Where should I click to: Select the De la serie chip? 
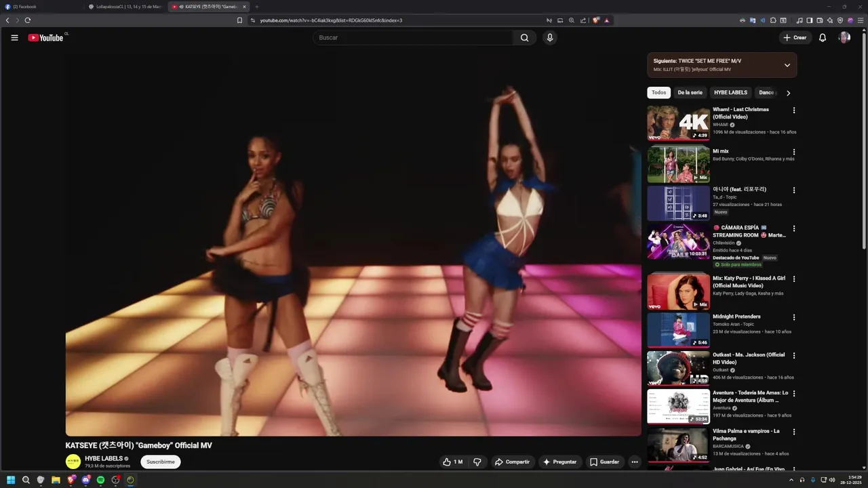(690, 93)
